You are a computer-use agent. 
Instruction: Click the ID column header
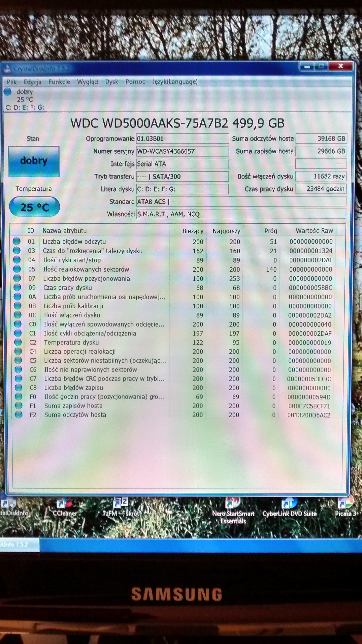coord(31,231)
